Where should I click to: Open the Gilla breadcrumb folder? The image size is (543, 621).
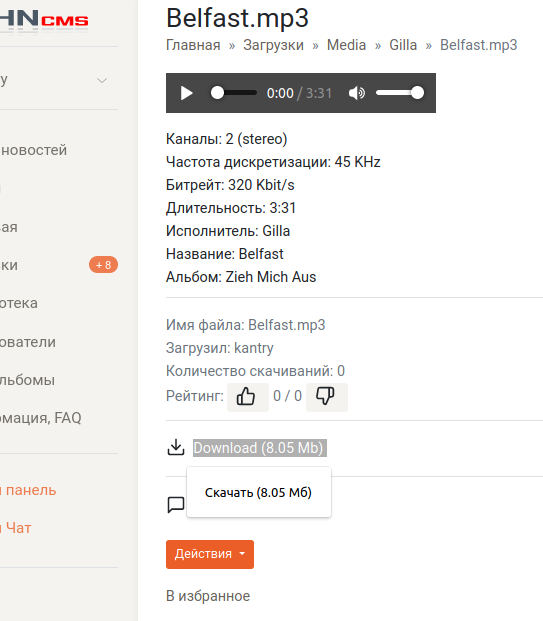[x=403, y=45]
